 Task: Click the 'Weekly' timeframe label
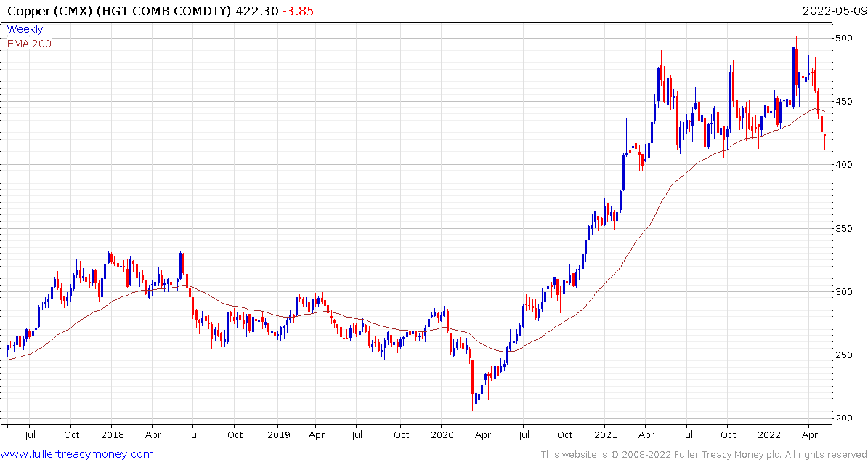tap(25, 29)
